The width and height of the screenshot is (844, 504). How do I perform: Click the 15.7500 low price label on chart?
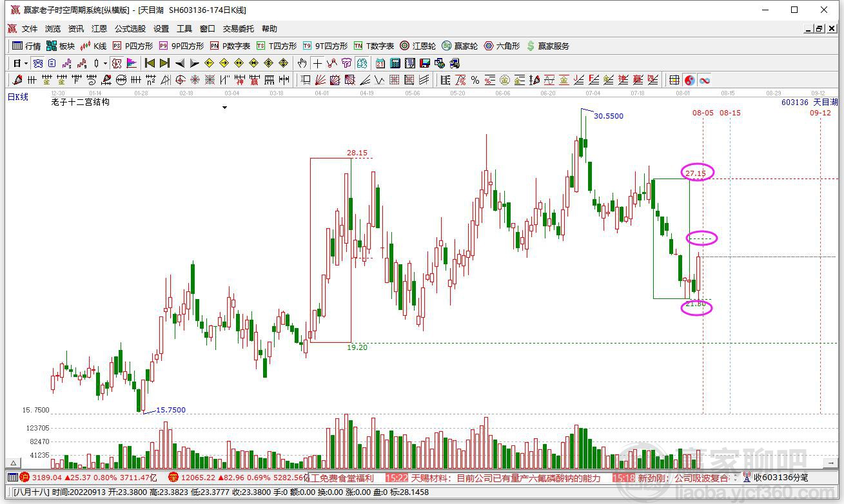click(x=171, y=410)
